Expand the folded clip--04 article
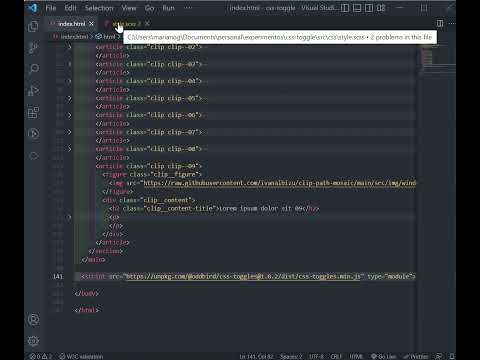 click(69, 81)
